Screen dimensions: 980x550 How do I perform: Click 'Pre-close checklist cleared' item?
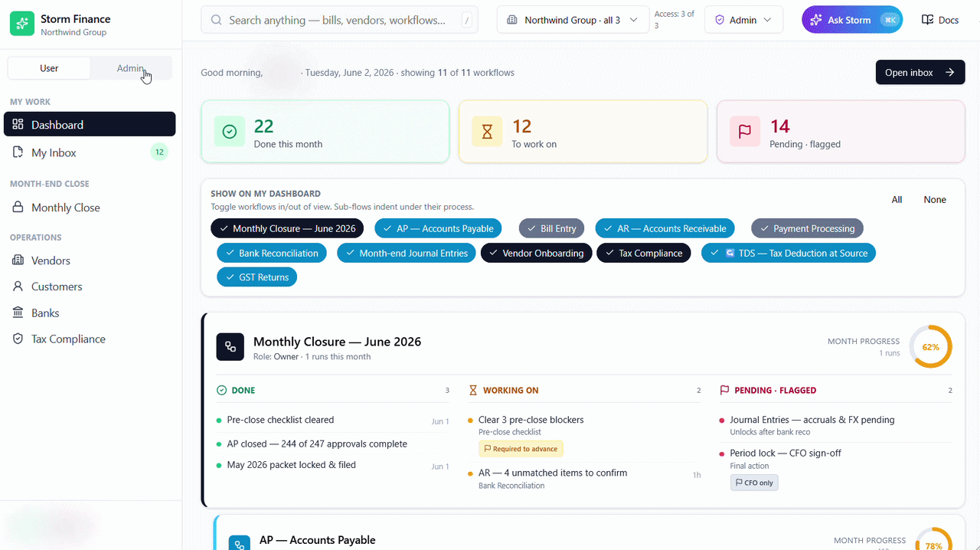[x=280, y=420]
